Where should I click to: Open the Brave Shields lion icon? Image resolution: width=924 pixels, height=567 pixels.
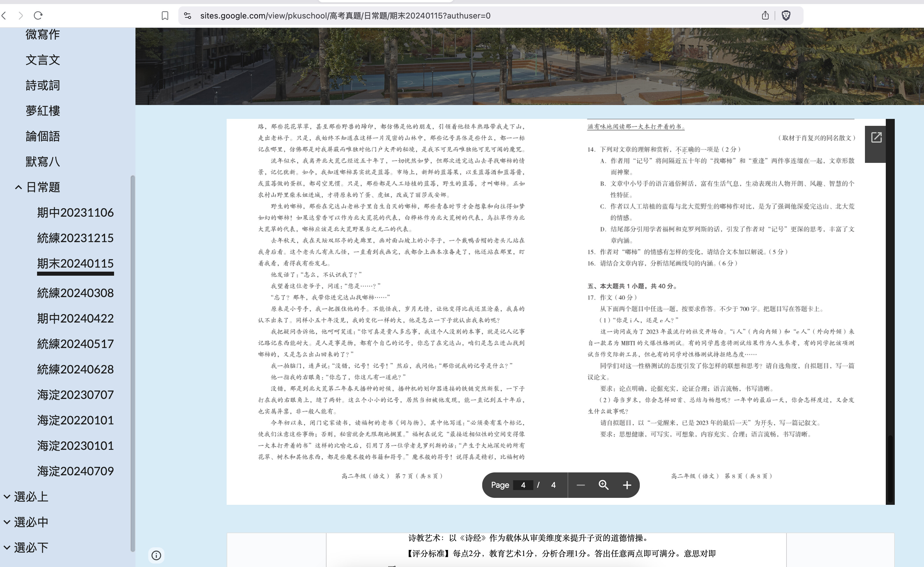coord(786,15)
